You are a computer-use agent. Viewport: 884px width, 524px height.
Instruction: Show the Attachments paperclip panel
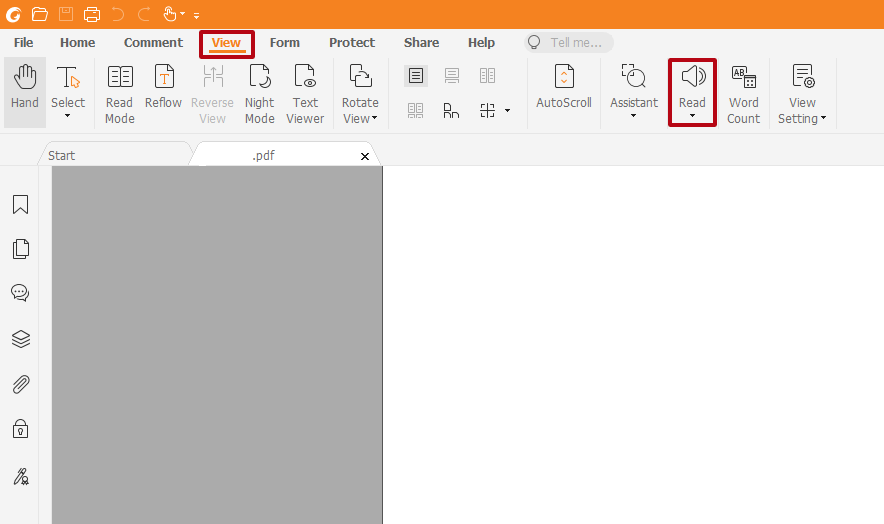click(20, 384)
